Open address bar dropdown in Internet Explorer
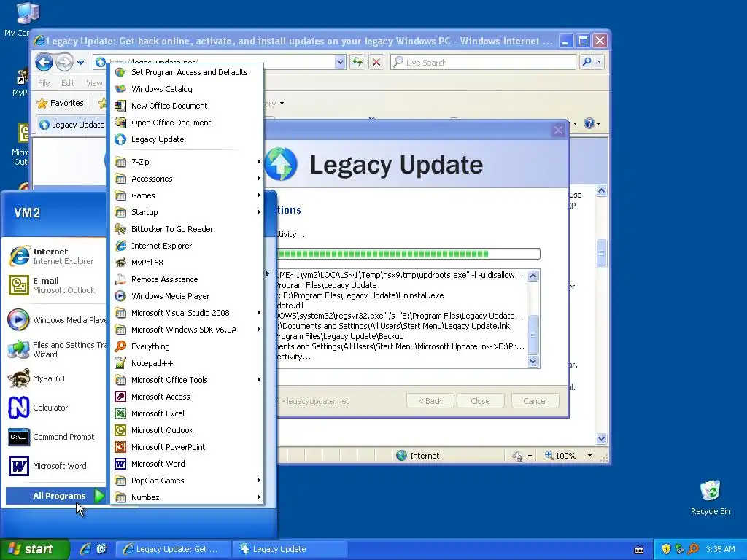The height and width of the screenshot is (560, 747). 340,62
